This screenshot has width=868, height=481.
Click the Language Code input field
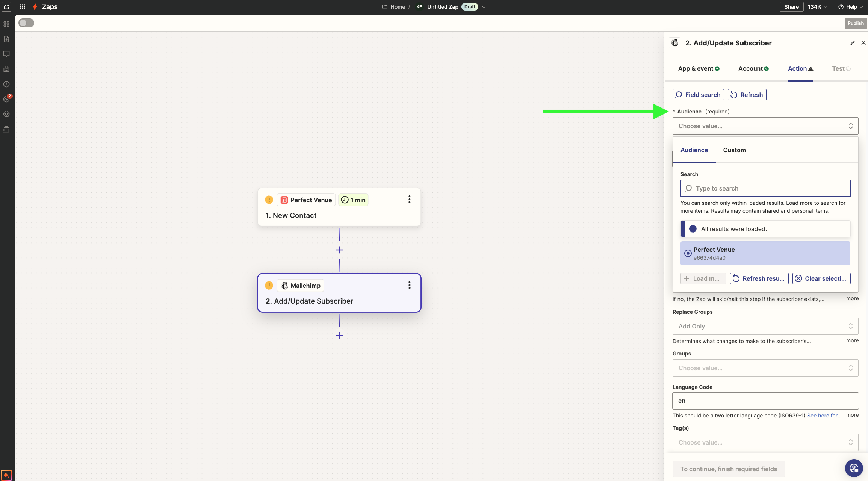[765, 401]
